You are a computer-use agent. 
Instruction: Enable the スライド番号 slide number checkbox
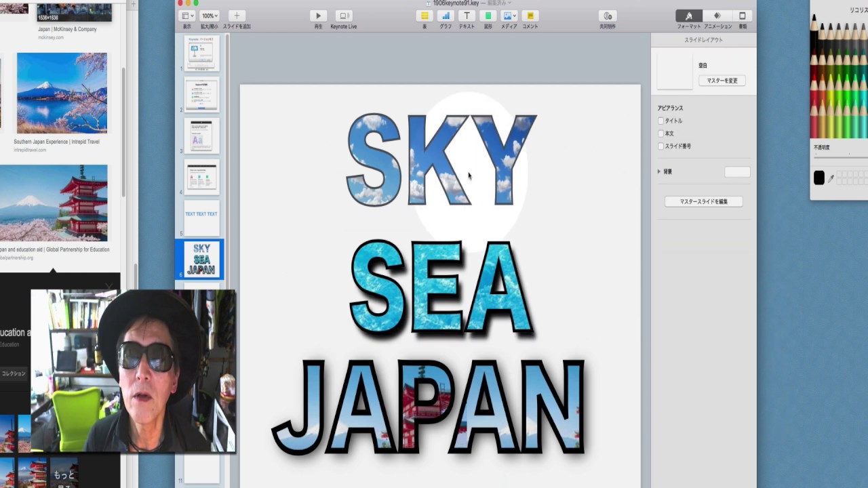click(x=661, y=146)
